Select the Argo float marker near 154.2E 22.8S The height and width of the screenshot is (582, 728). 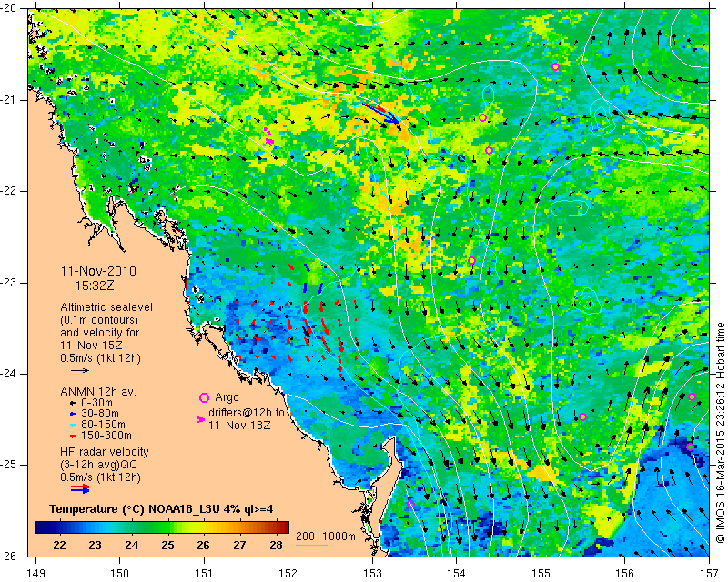pyautogui.click(x=471, y=260)
